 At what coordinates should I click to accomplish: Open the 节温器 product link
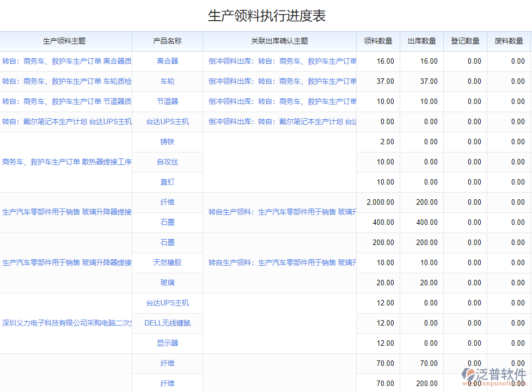click(x=167, y=101)
